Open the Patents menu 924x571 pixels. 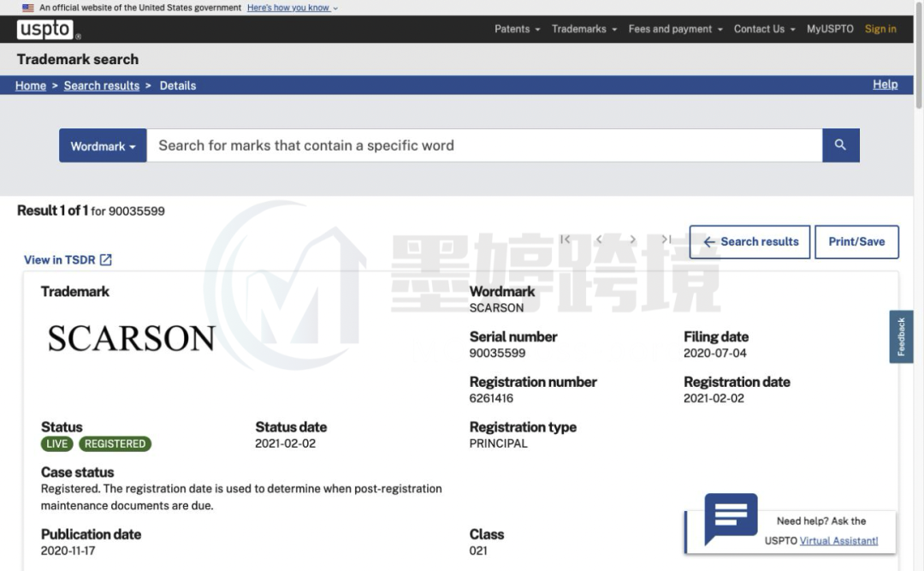tap(517, 29)
